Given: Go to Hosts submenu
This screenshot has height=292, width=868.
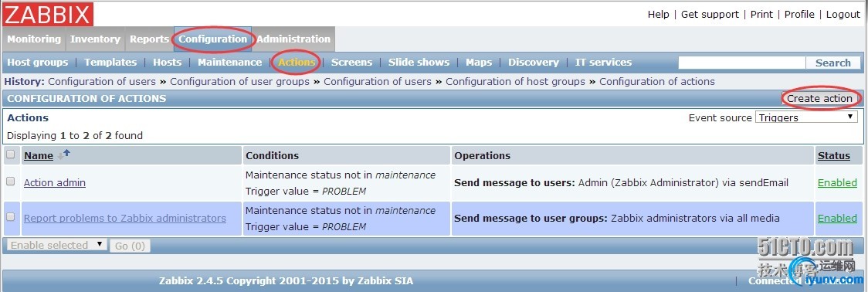Looking at the screenshot, I should point(167,62).
